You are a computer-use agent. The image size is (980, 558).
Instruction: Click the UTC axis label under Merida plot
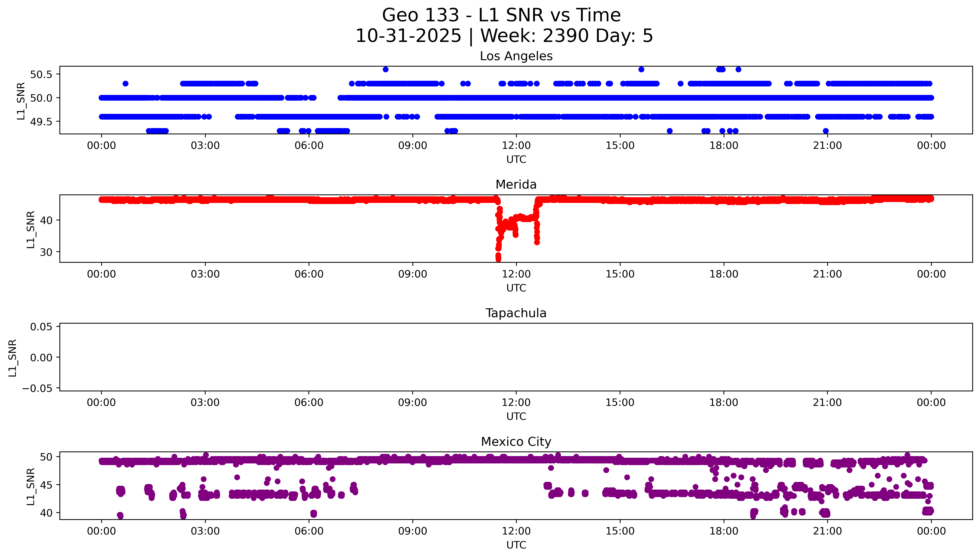[516, 288]
